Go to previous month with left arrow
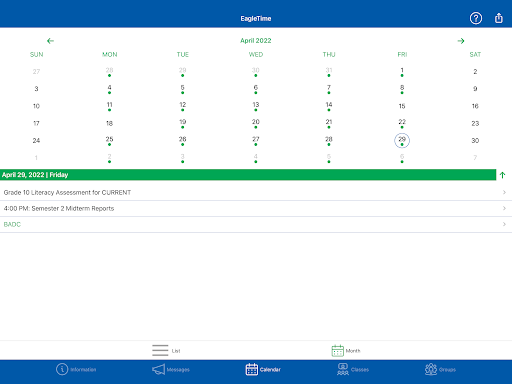The image size is (512, 384). click(x=50, y=41)
